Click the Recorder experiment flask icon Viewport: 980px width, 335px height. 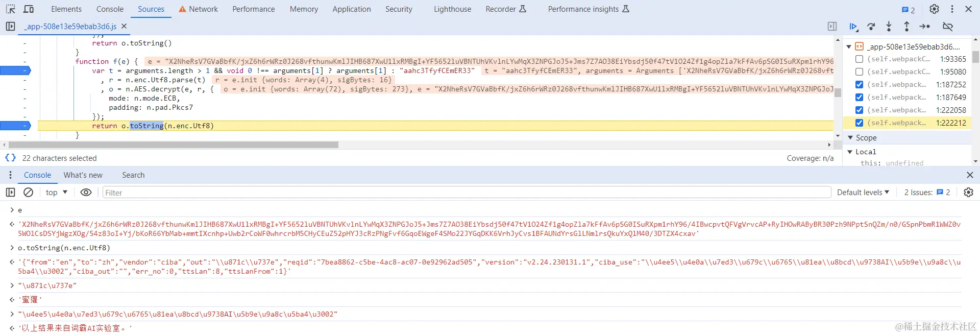pyautogui.click(x=522, y=9)
